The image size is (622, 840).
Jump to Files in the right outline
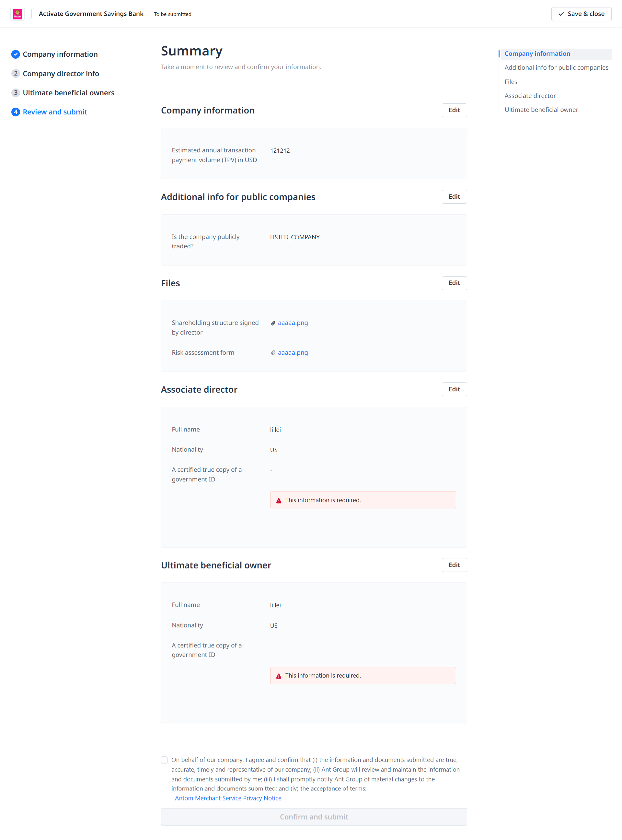[x=511, y=82]
